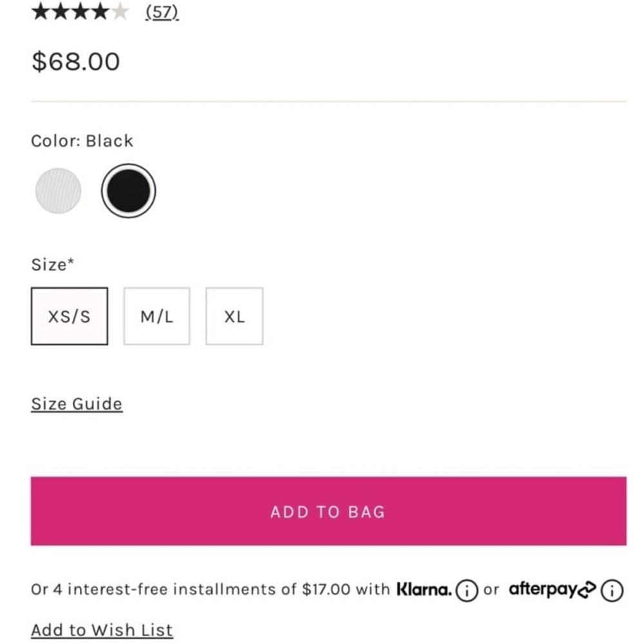This screenshot has height=644, width=644.
Task: Choose size M/L
Action: tap(157, 316)
